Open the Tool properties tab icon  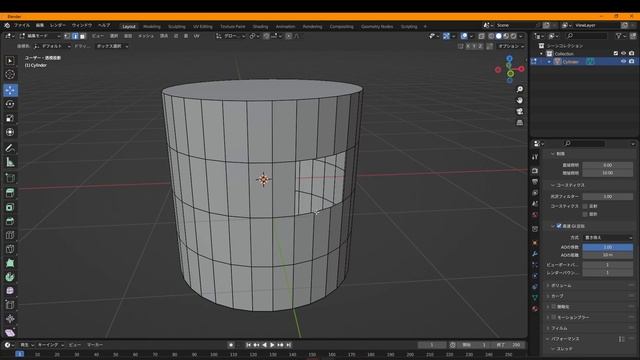535,157
